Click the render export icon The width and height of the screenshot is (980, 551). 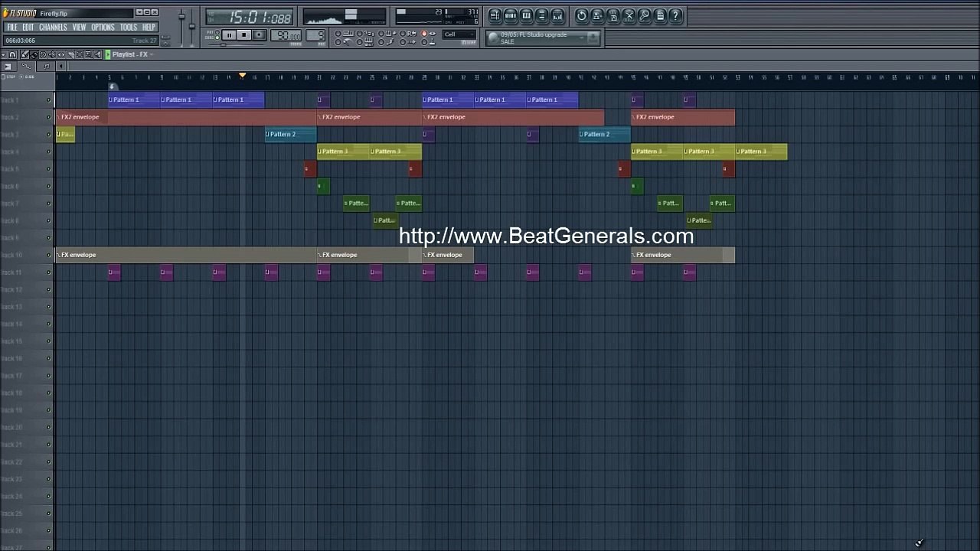[x=612, y=16]
